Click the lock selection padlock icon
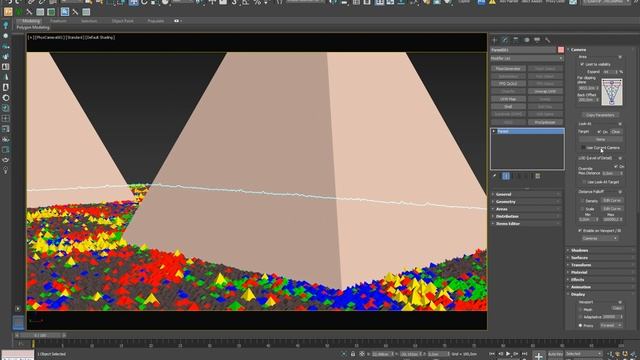The width and height of the screenshot is (640, 360). pyautogui.click(x=353, y=354)
